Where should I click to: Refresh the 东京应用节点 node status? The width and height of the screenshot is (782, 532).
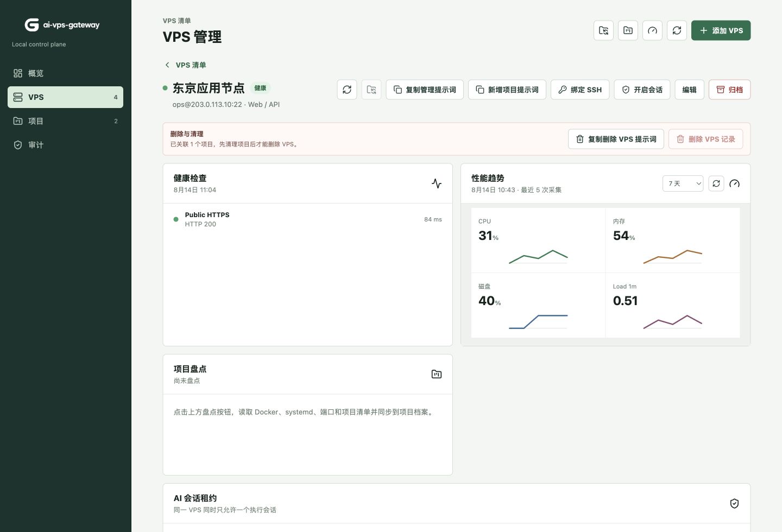tap(347, 90)
